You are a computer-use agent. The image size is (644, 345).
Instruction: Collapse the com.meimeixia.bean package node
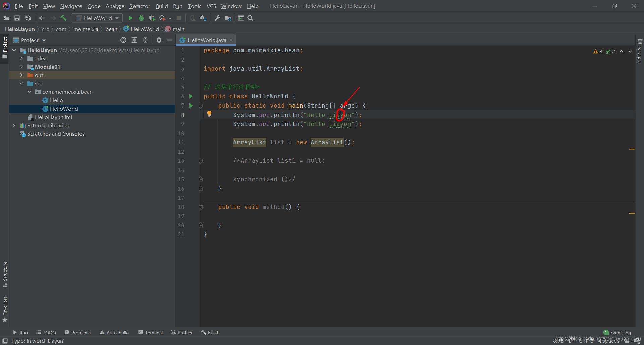coord(29,92)
